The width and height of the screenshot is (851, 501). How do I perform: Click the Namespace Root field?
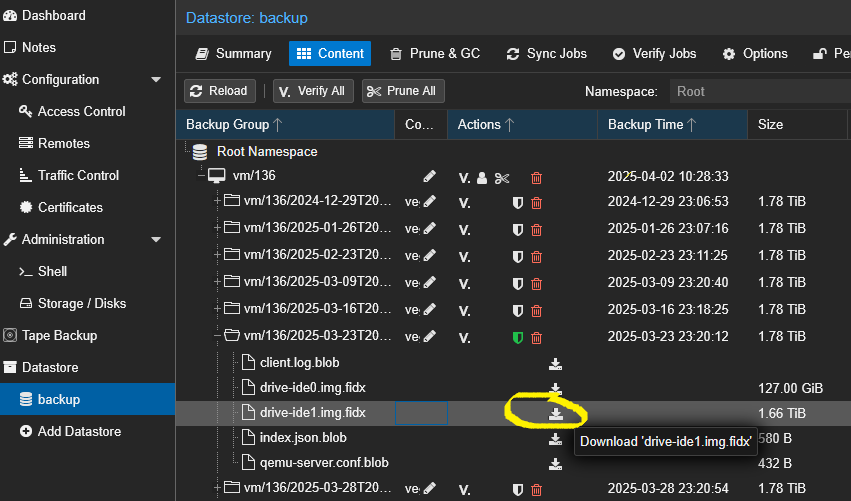point(760,91)
